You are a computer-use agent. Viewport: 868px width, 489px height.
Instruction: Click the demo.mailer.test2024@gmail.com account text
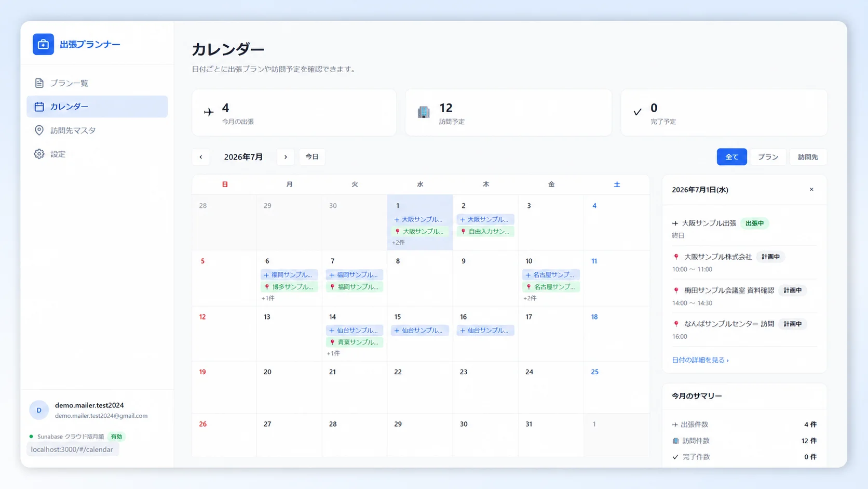click(101, 416)
